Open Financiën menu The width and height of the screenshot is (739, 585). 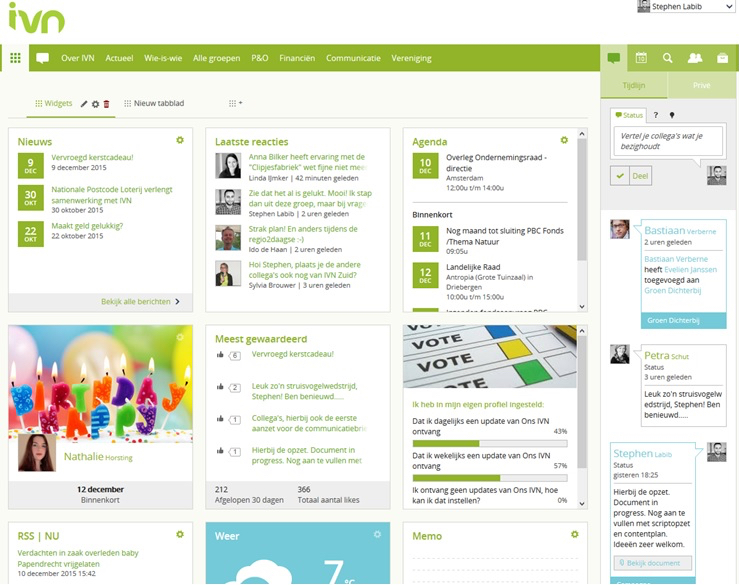click(297, 58)
